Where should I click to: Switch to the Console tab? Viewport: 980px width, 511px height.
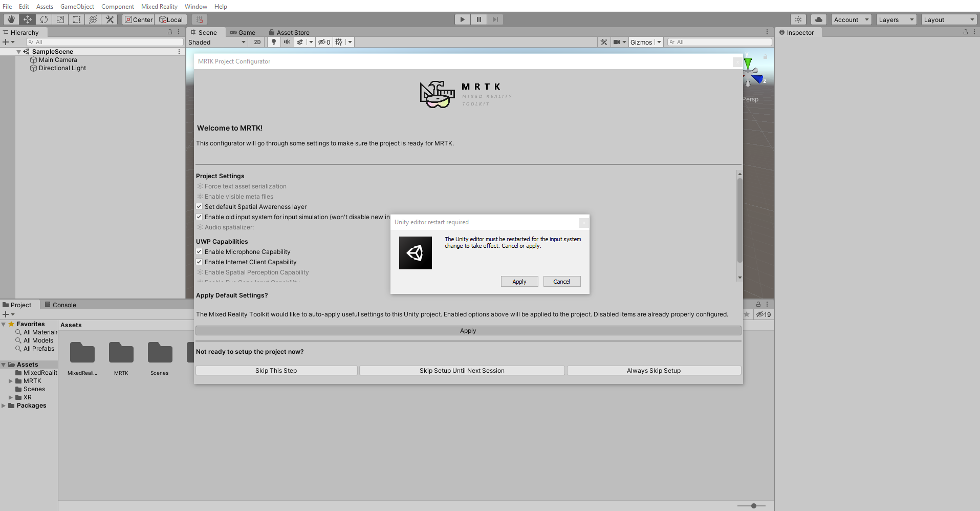[60, 305]
